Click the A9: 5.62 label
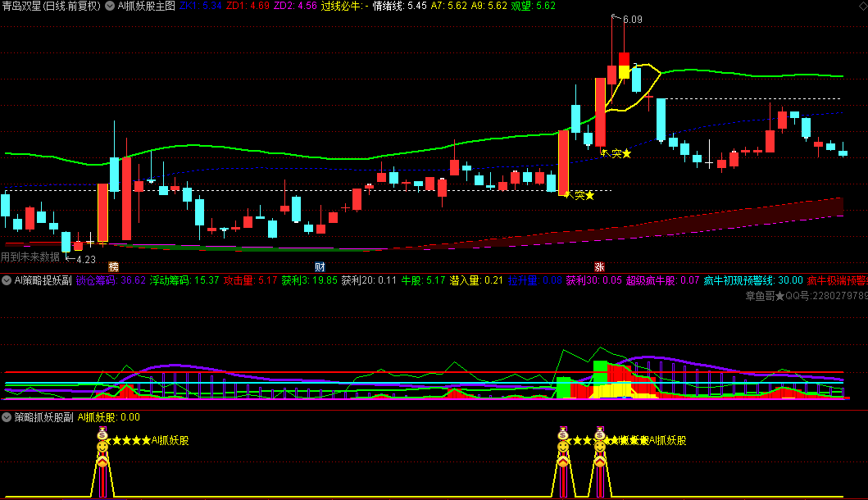The image size is (868, 500). [489, 6]
